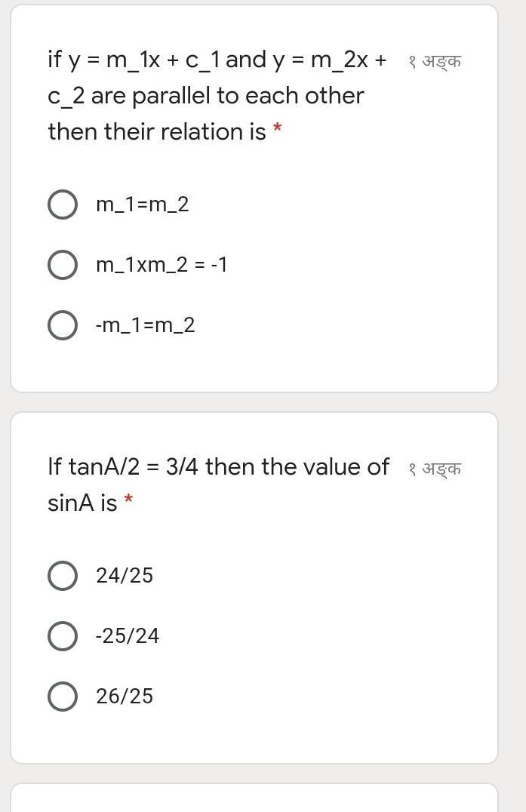Click the tanA/2 = 3/4 question text
The width and height of the screenshot is (526, 812).
(x=218, y=467)
